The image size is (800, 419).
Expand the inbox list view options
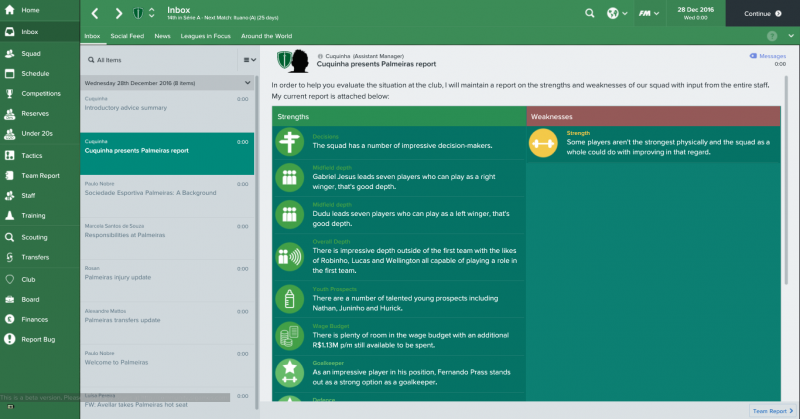(248, 60)
